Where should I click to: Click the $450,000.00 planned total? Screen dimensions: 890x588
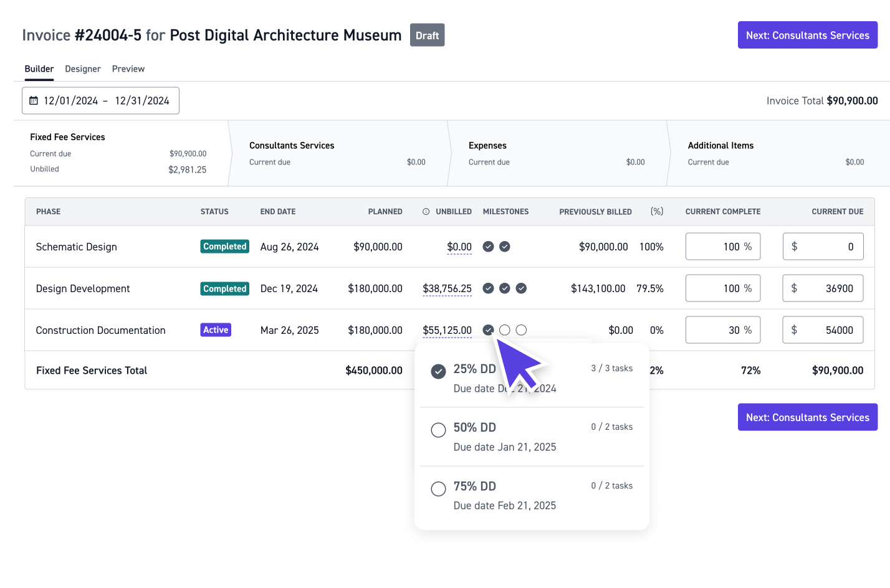tap(374, 371)
